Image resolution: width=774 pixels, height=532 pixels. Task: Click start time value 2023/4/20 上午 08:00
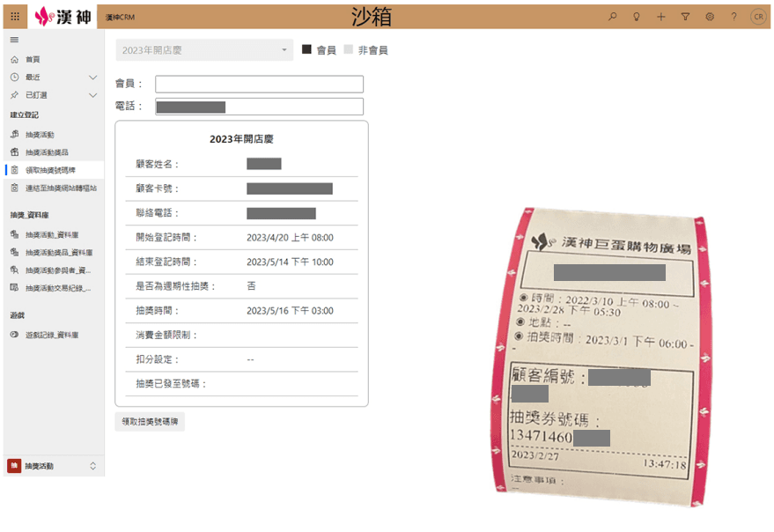pos(290,238)
